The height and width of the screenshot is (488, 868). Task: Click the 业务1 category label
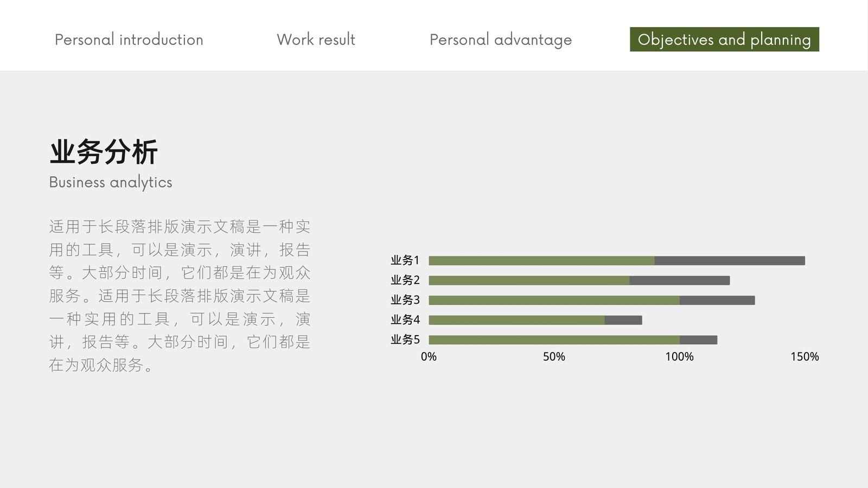click(x=405, y=260)
